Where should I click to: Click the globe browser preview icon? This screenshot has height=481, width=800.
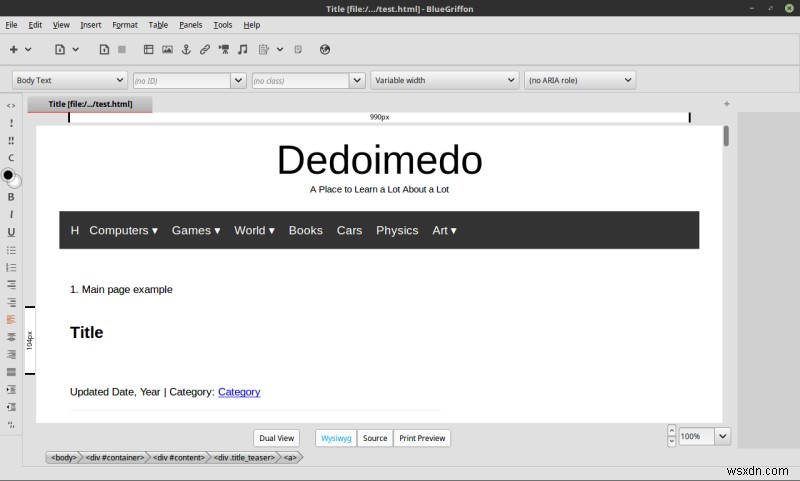[x=325, y=49]
